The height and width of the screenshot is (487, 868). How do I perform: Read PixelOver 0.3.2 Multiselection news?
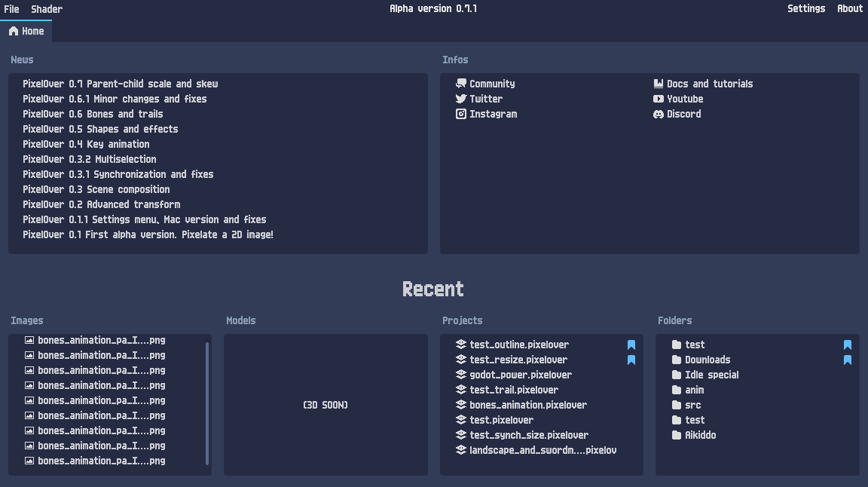[x=89, y=159]
